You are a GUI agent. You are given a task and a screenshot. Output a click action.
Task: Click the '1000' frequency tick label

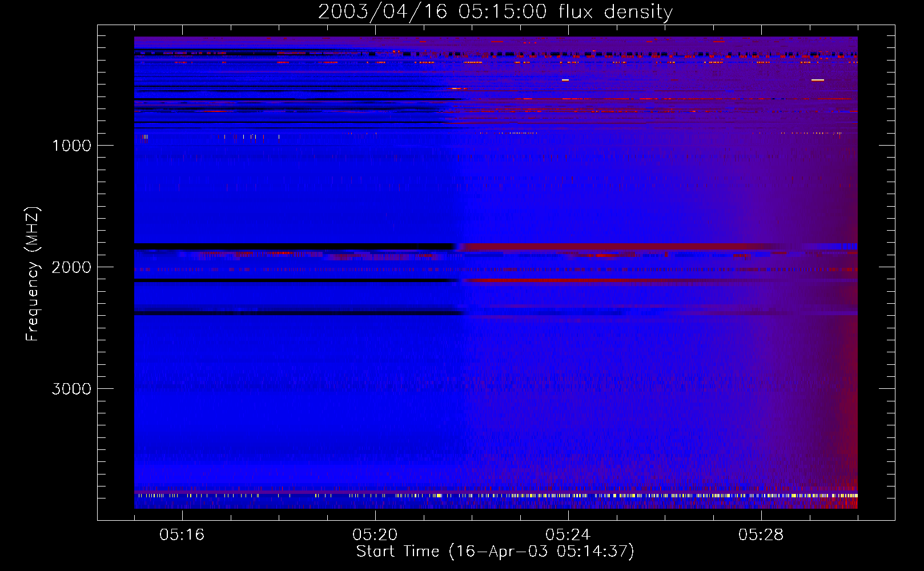(71, 146)
